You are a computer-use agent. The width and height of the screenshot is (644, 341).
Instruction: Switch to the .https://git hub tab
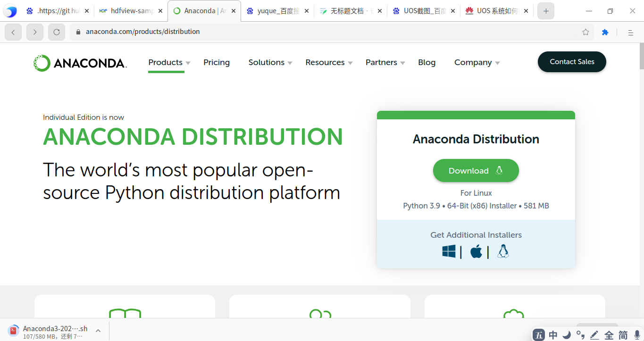pos(58,11)
